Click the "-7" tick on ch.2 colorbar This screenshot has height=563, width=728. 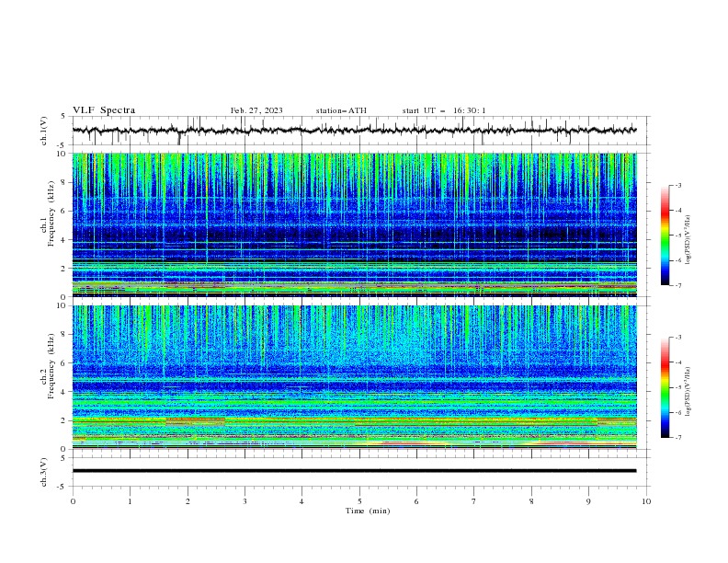click(677, 438)
